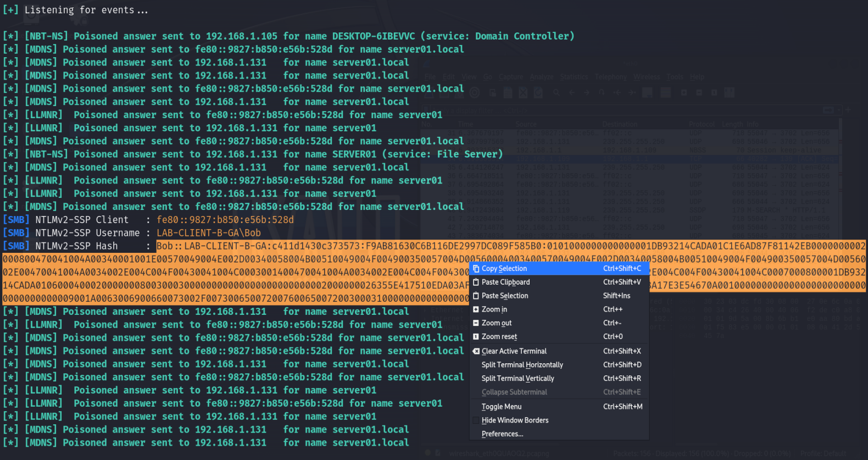
Task: Open Wireshark's Help menu
Action: 697,77
